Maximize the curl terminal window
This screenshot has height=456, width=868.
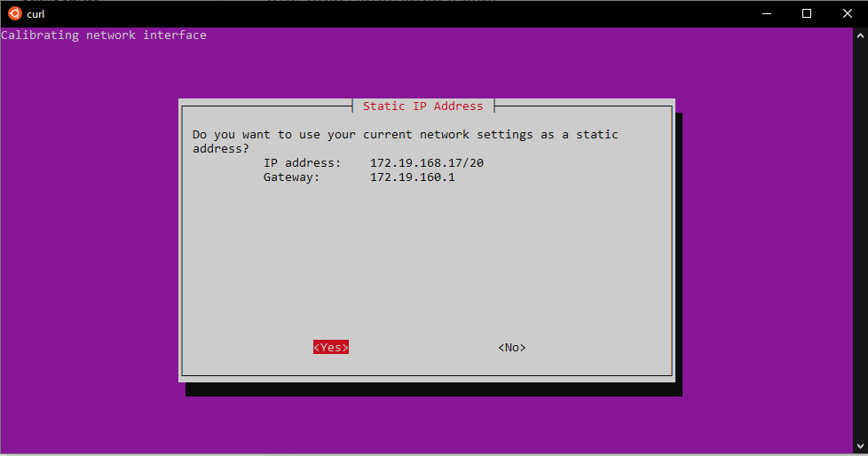806,13
